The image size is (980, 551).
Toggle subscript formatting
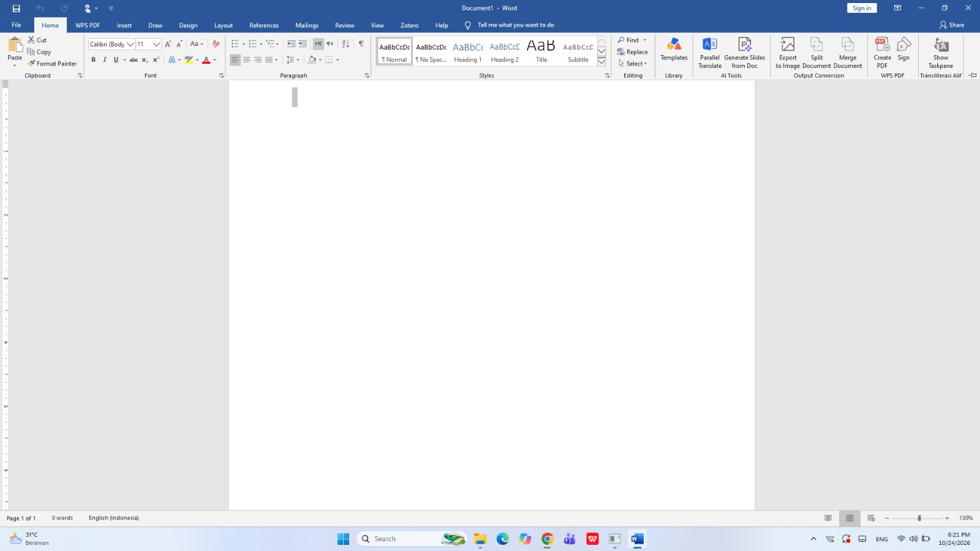click(145, 60)
